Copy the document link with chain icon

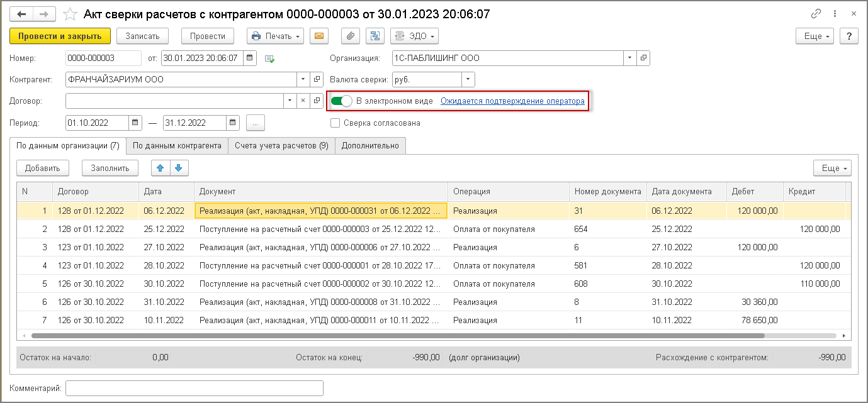(816, 14)
